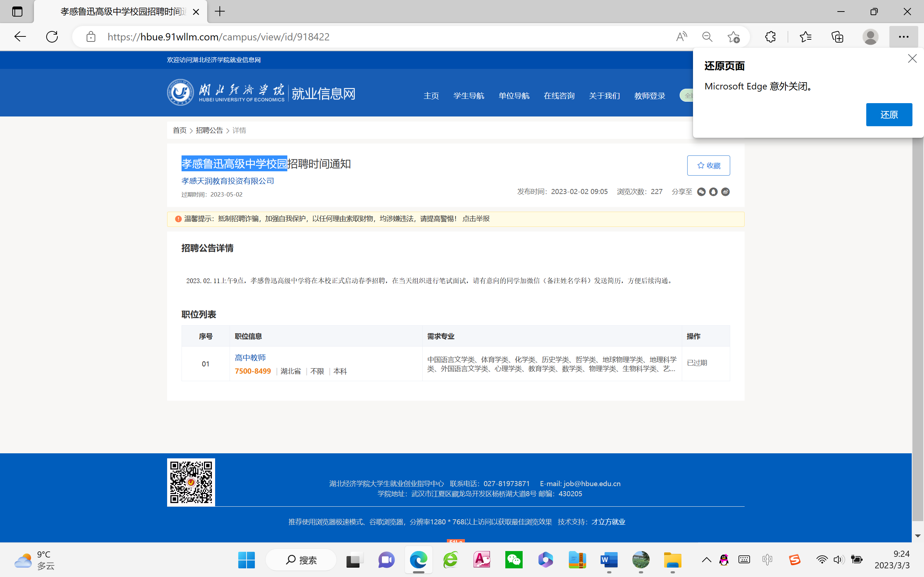Click the zoom out magnifier icon
924x577 pixels.
(x=707, y=37)
